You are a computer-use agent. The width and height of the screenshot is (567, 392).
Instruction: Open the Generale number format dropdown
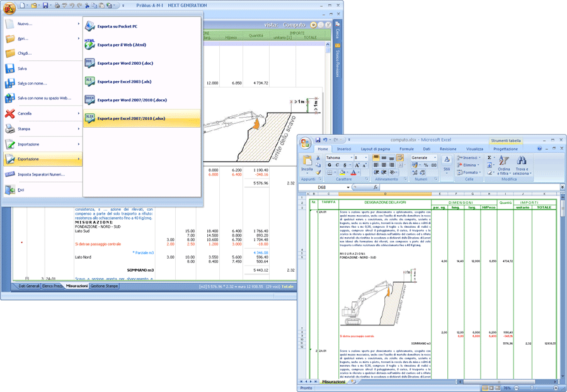pyautogui.click(x=435, y=157)
